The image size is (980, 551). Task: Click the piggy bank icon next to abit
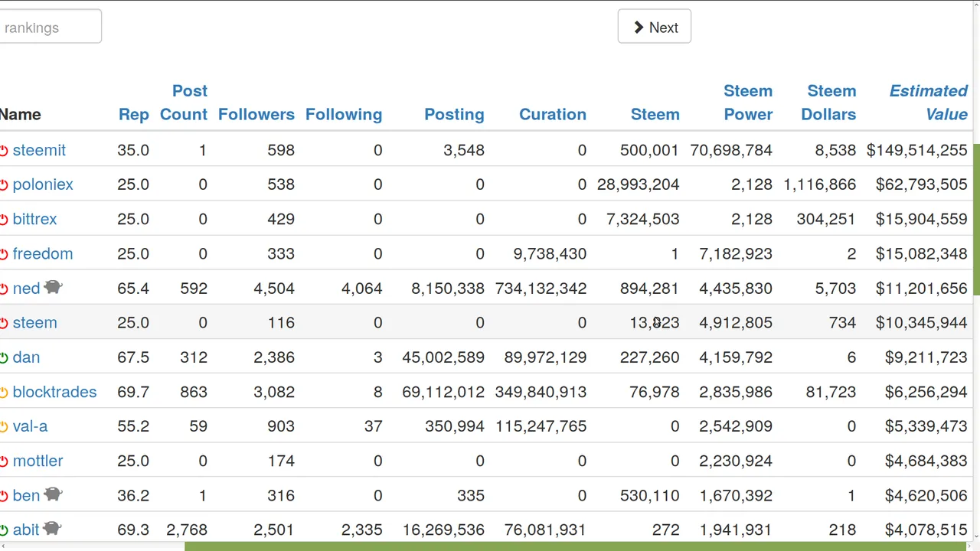[52, 528]
